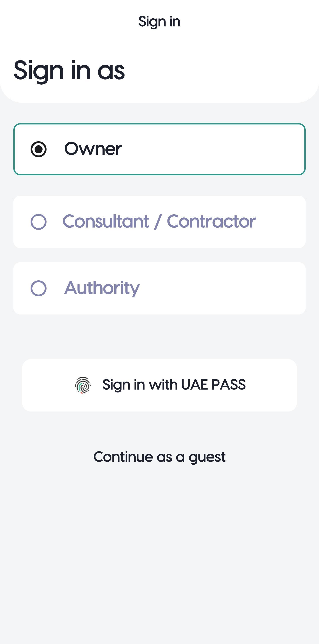Click the Consultant / Contractor label text

[x=159, y=221]
